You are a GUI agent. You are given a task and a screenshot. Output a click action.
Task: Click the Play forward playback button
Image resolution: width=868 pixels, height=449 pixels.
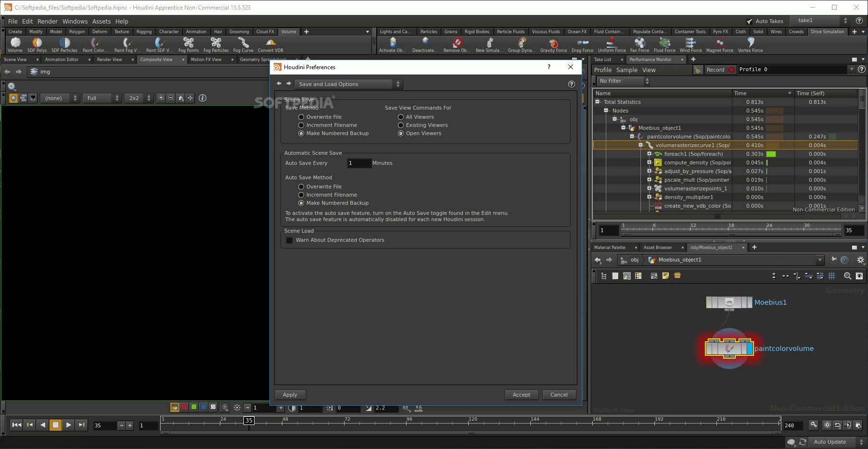(x=68, y=425)
